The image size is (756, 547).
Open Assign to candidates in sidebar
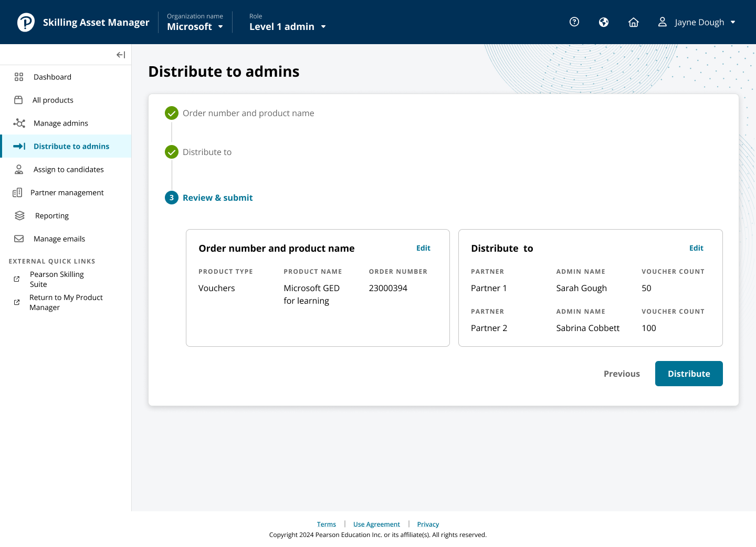tap(66, 169)
